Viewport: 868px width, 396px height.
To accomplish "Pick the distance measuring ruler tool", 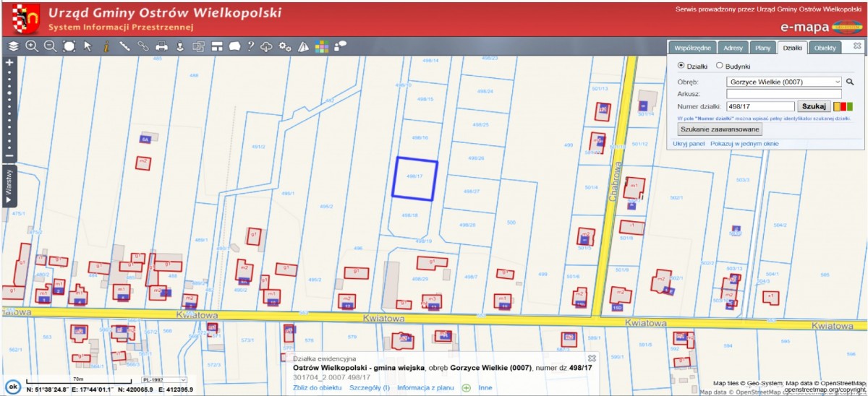I will 124,46.
